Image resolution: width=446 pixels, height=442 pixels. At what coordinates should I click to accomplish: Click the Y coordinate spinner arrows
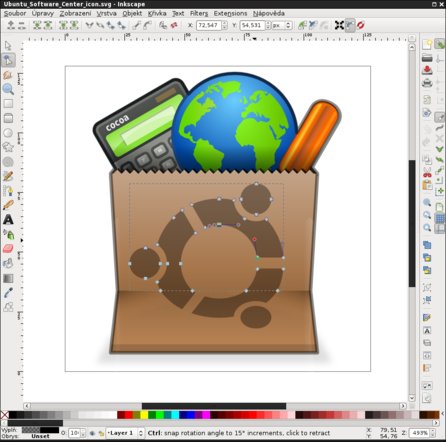tap(268, 25)
